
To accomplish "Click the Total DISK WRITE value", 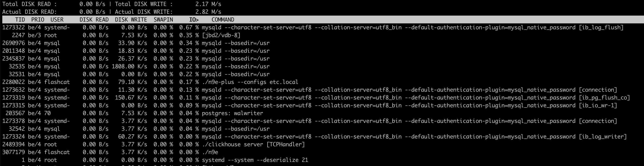I will [x=208, y=4].
